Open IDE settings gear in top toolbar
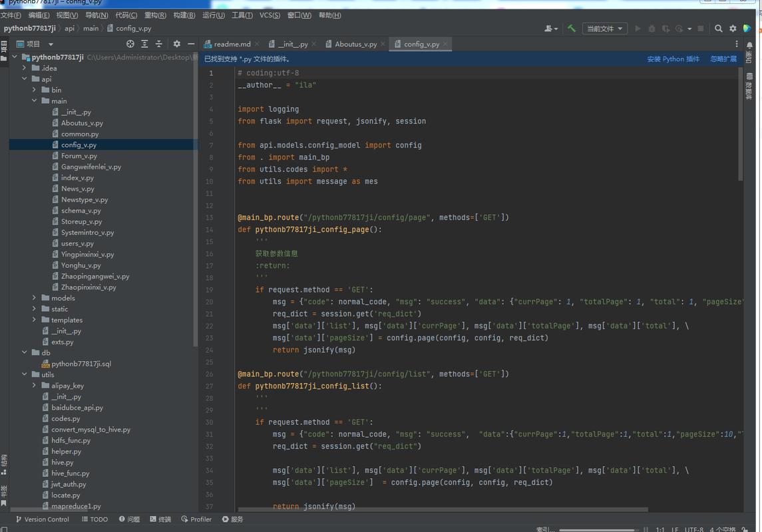Image resolution: width=762 pixels, height=532 pixels. [733, 29]
